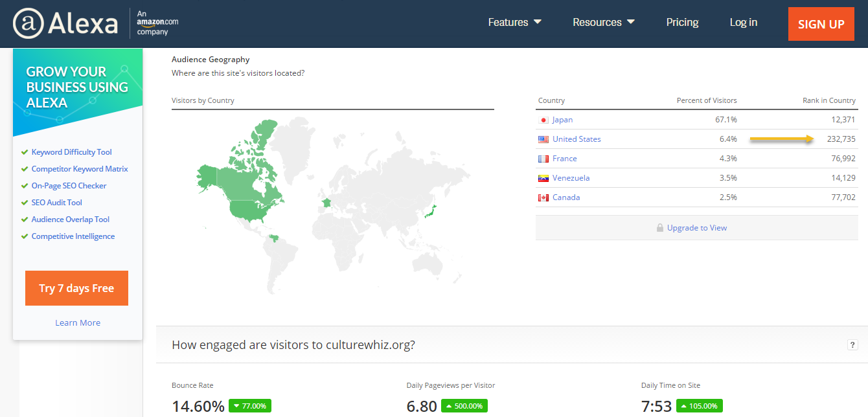Expand the Resources dropdown arrow
Viewport: 868px width, 417px height.
[631, 22]
